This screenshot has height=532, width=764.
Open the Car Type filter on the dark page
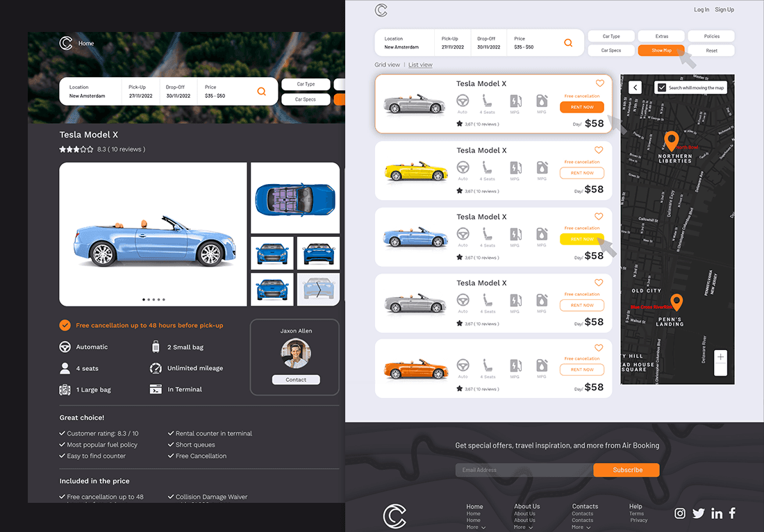[x=306, y=84]
